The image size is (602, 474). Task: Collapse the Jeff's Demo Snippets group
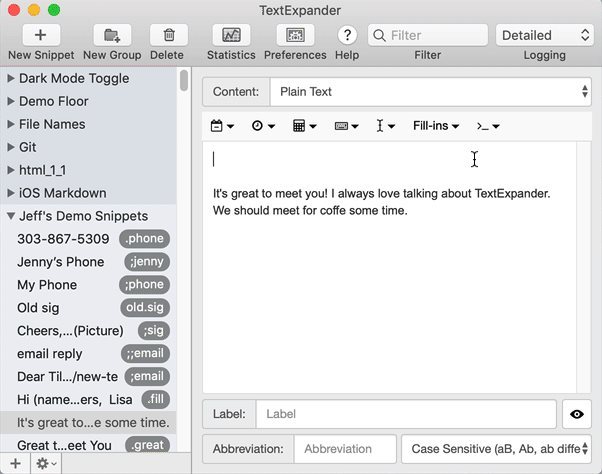click(x=11, y=216)
